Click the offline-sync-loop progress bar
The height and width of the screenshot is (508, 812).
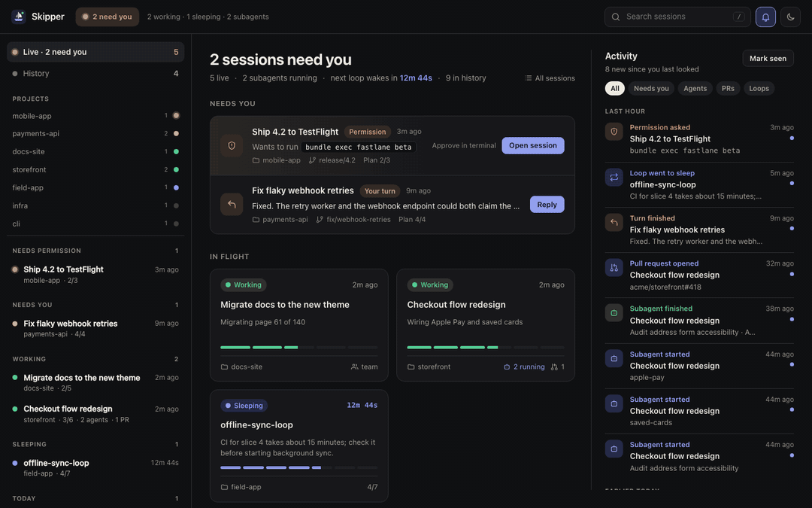coord(298,467)
